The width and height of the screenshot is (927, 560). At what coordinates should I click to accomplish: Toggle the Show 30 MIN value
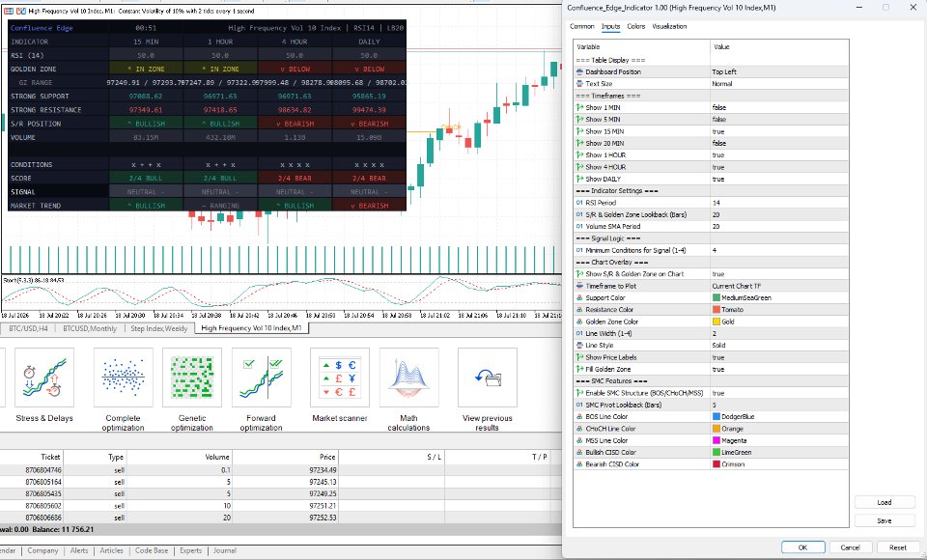point(779,143)
